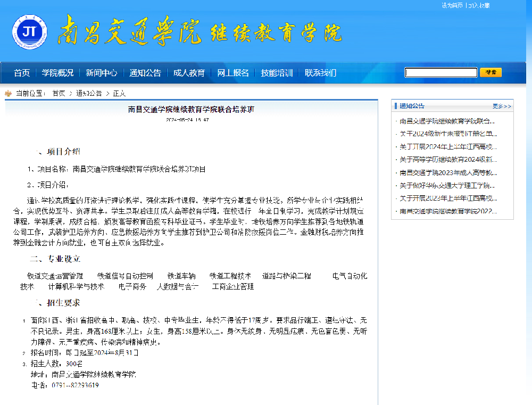This screenshot has height=405, width=532.
Task: Select 通知公告 in the navigation bar
Action: (x=145, y=73)
